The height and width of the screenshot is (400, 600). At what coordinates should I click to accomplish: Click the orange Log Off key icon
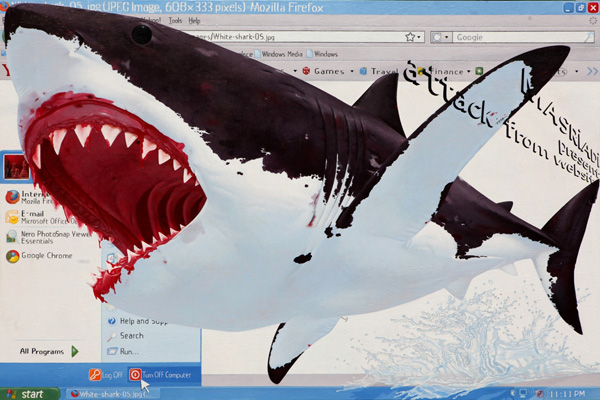[x=95, y=375]
